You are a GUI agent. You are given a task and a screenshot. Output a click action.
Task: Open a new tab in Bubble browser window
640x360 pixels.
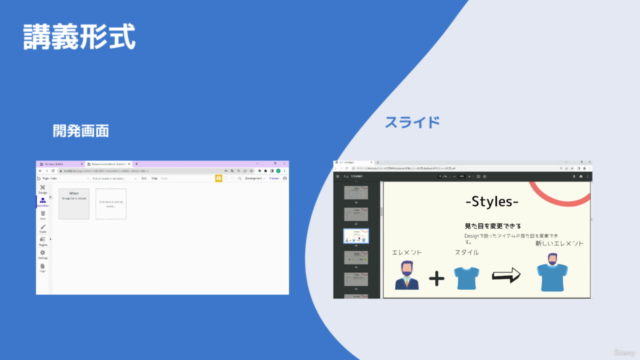pos(136,164)
